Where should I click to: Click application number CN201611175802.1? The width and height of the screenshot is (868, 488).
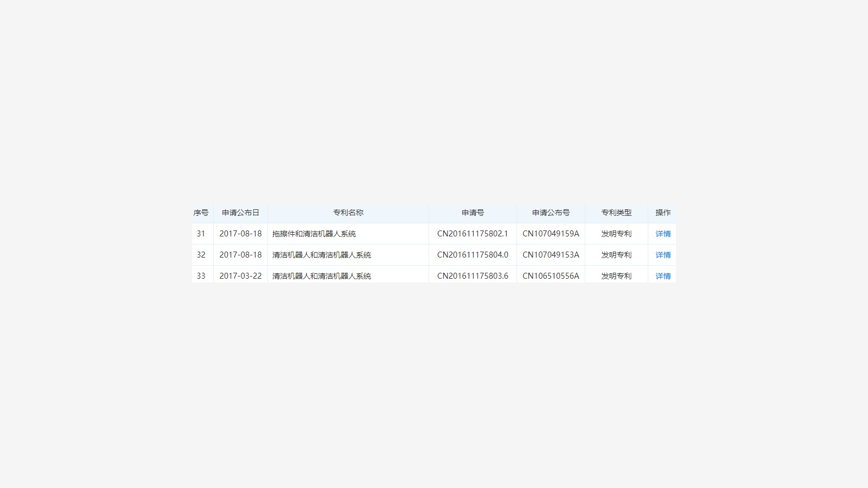point(473,234)
